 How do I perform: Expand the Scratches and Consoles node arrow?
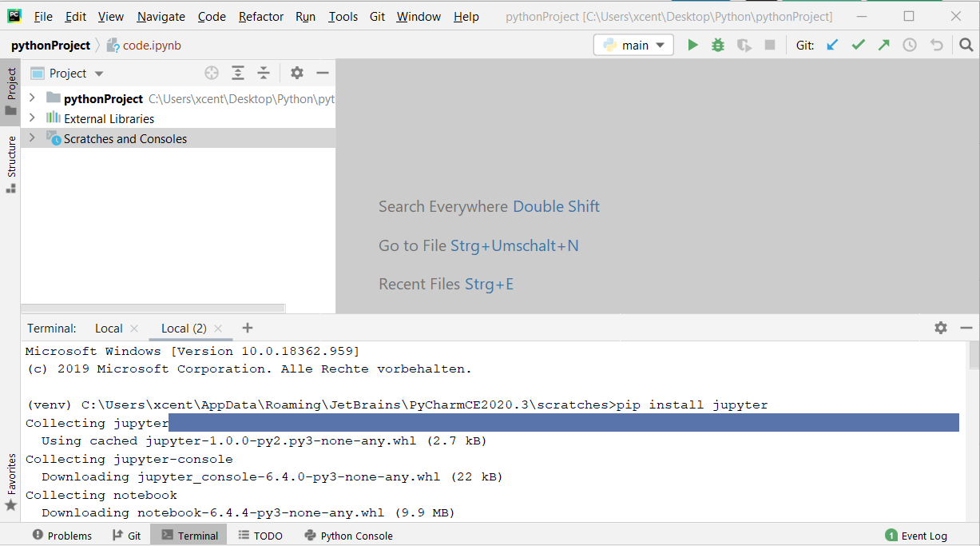click(x=32, y=137)
